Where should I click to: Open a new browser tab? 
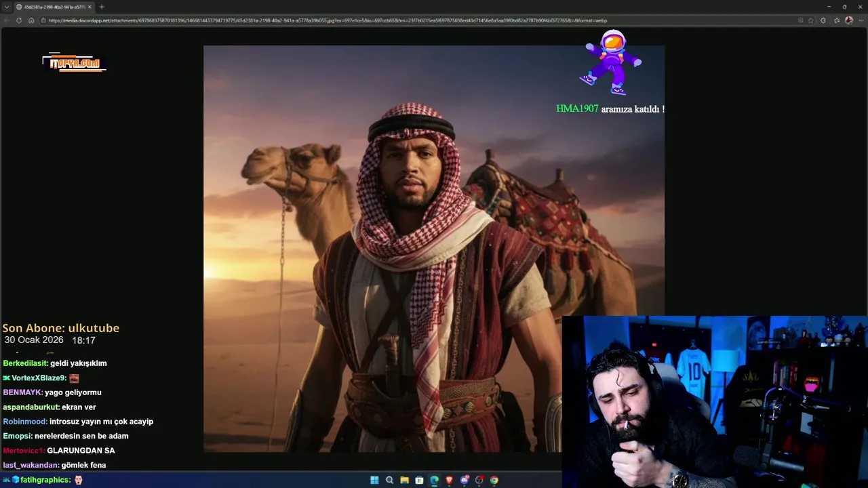tap(102, 7)
